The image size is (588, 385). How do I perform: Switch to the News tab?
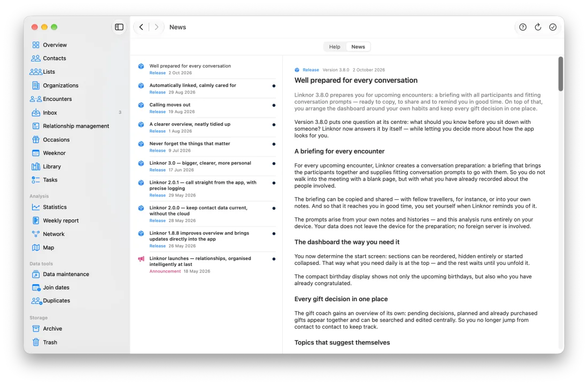[358, 47]
